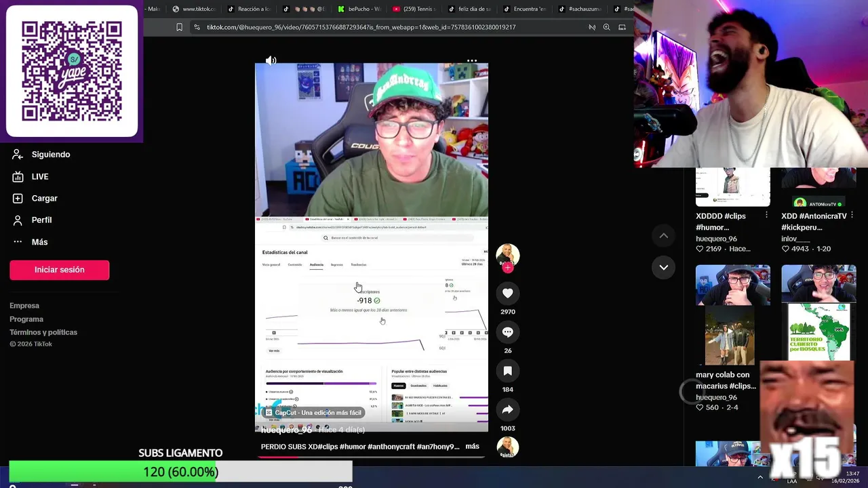Open 'XDD #AntonicraTV #kickperu' video thumbnail
Viewport: 868px width, 488px height.
[x=818, y=187]
